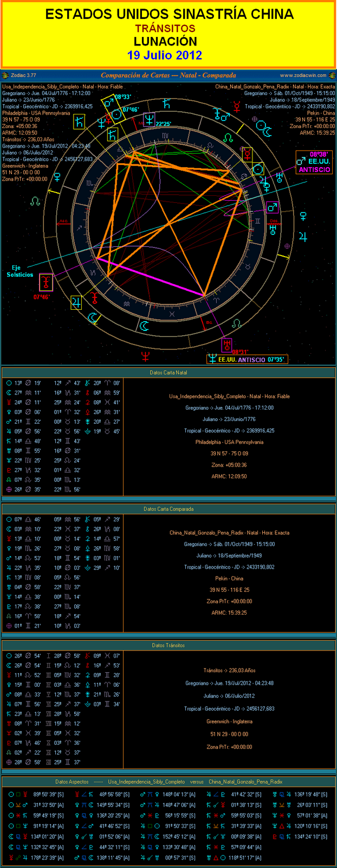This screenshot has width=337, height=868.
Task: Click the magenta-boxed Mars glyph beside EE.UU. ANTISCIO
Action: tap(301, 161)
